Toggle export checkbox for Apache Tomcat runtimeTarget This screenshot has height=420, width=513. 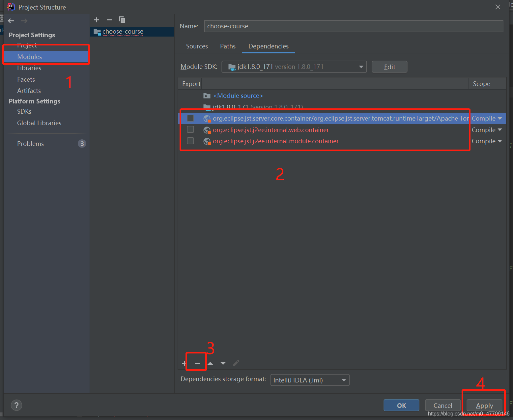(x=190, y=118)
